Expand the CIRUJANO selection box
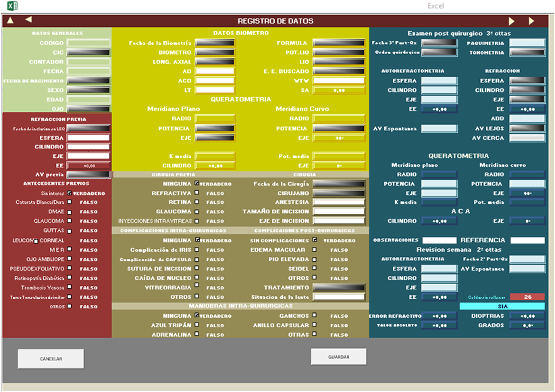Viewport: 555px width, 392px height. (339, 193)
